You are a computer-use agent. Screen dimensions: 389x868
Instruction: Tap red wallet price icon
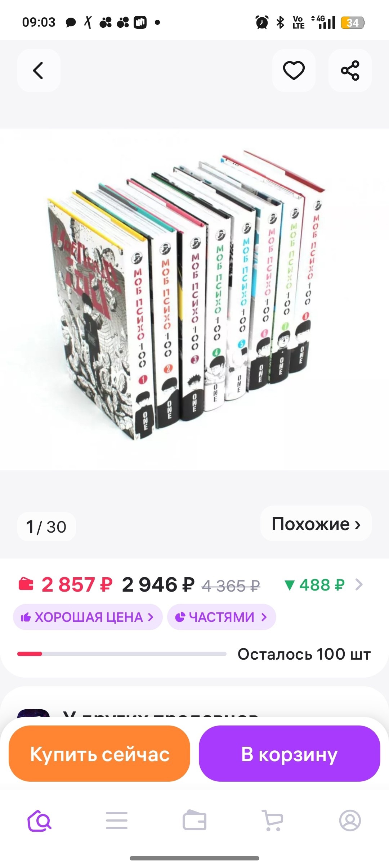(x=26, y=584)
